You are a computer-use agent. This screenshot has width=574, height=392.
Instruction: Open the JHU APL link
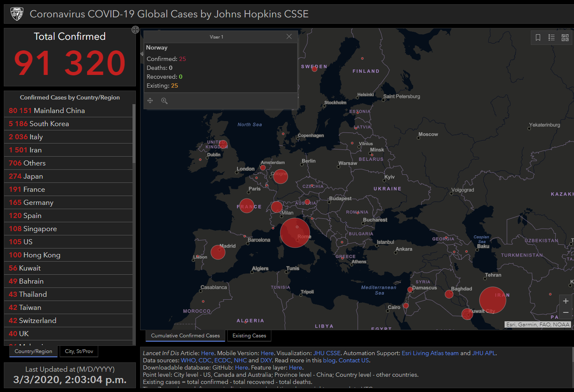tap(484, 353)
